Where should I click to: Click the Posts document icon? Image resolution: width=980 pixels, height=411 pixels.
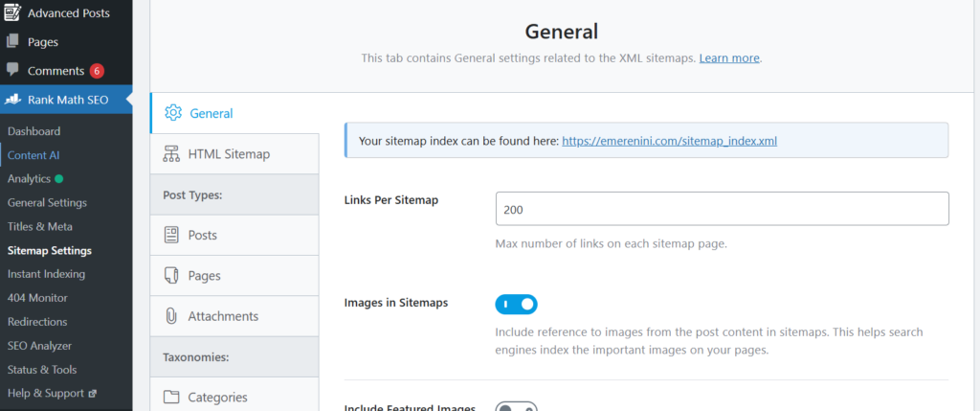[171, 236]
